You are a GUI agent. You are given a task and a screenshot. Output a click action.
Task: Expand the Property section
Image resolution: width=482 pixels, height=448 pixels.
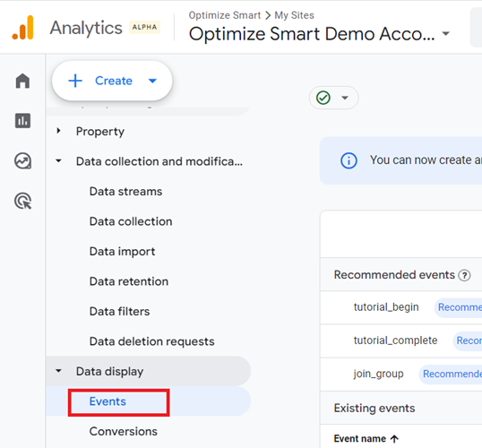coord(58,131)
